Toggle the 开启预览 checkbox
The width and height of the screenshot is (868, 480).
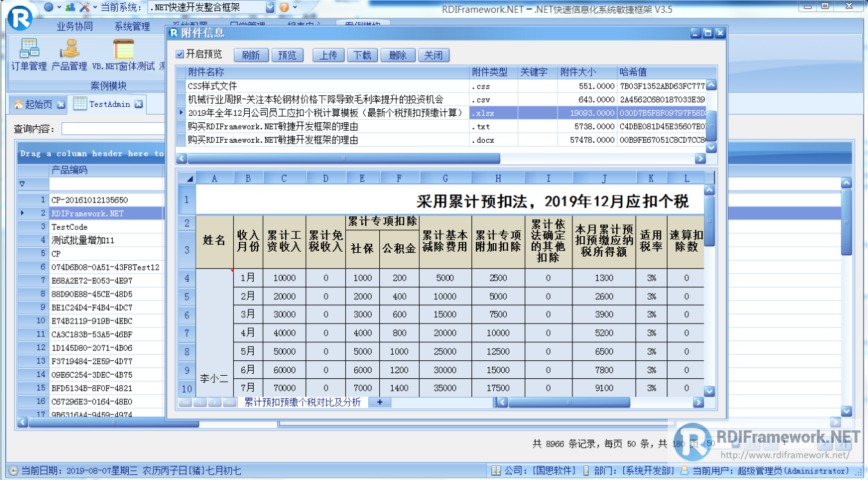[x=180, y=54]
